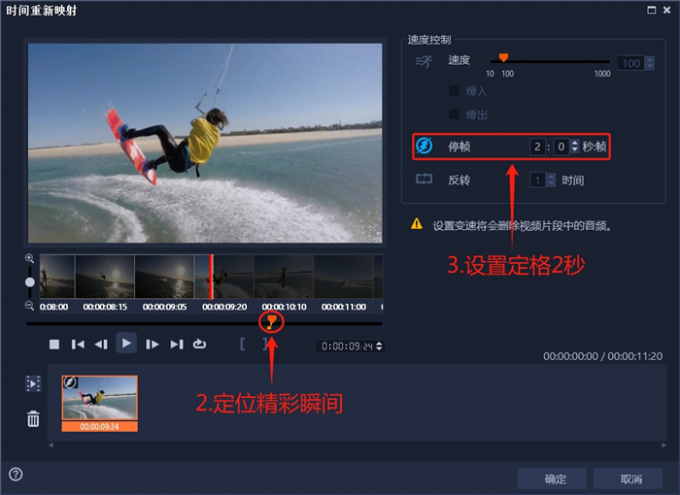
Task: Click the timecode field 0:00:09:24
Action: 347,346
